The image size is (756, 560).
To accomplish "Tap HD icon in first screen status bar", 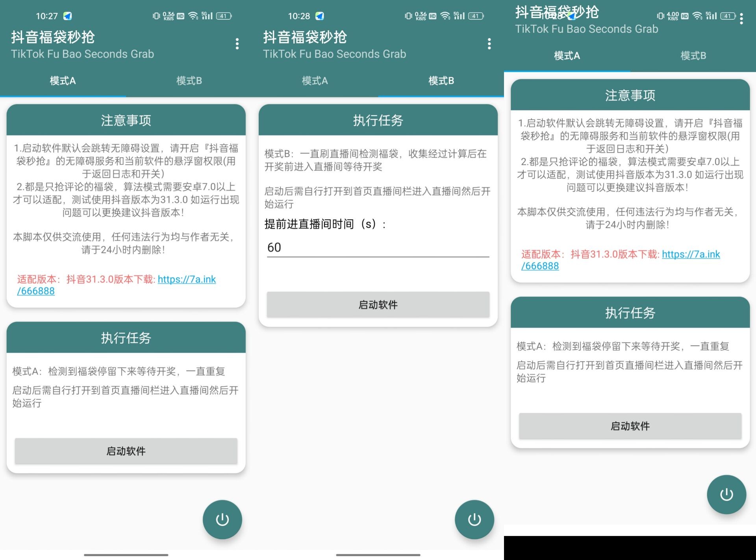I will tap(180, 16).
